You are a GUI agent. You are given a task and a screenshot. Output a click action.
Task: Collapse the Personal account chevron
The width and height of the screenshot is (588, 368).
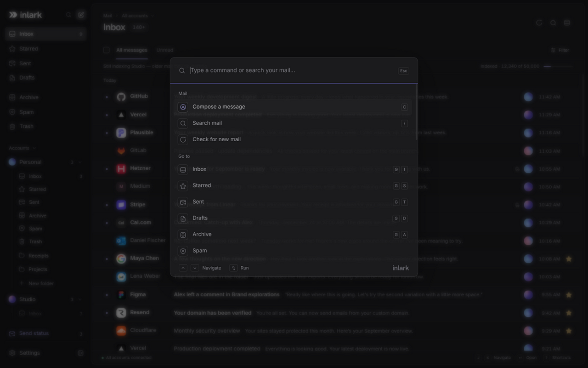pyautogui.click(x=80, y=162)
